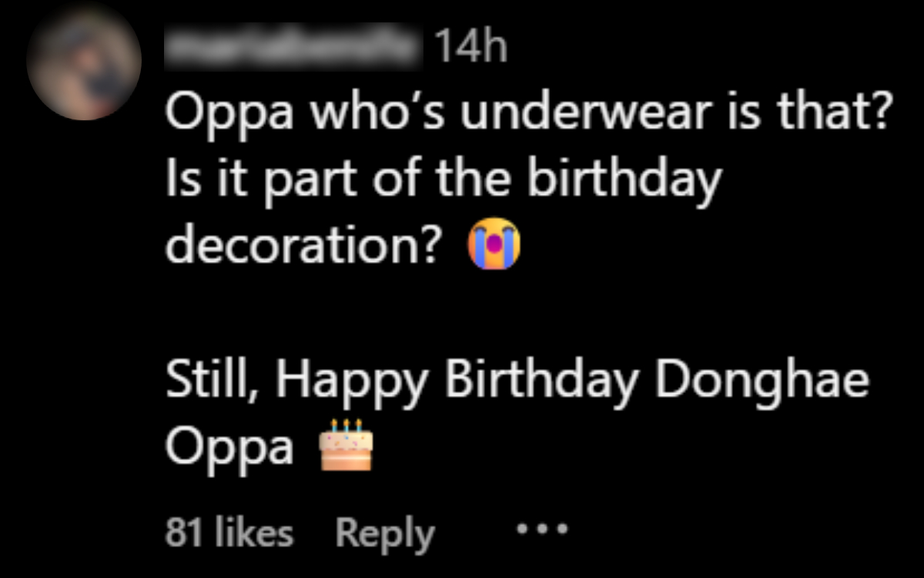This screenshot has width=924, height=578.
Task: View the "81 likes" list
Action: coord(229,533)
